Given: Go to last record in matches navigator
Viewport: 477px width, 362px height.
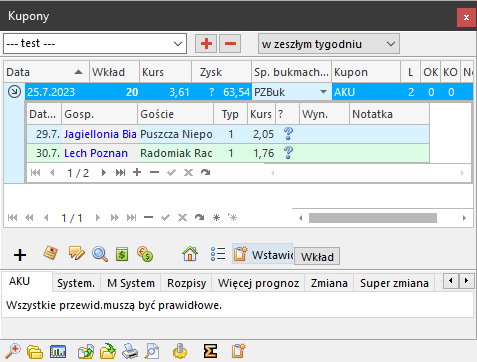Looking at the screenshot, I should click(120, 173).
